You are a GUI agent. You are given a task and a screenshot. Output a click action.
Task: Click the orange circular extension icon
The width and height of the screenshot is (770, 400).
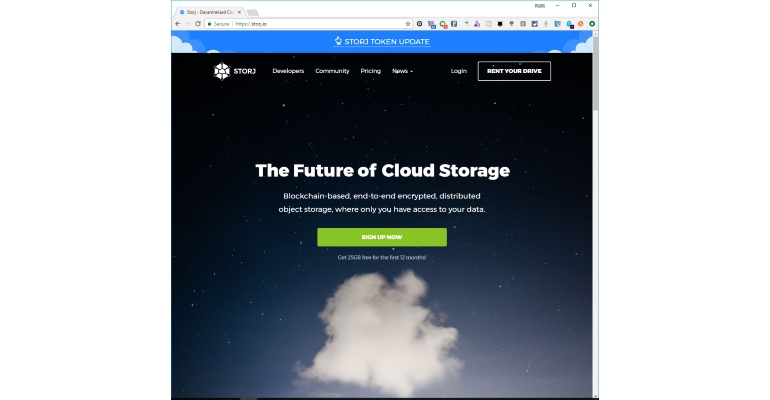[580, 24]
